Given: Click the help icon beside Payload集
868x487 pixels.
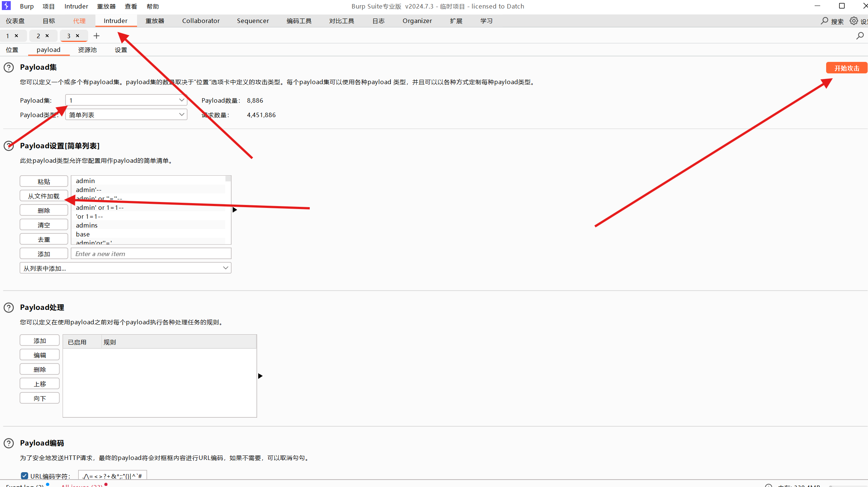Looking at the screenshot, I should (x=9, y=67).
